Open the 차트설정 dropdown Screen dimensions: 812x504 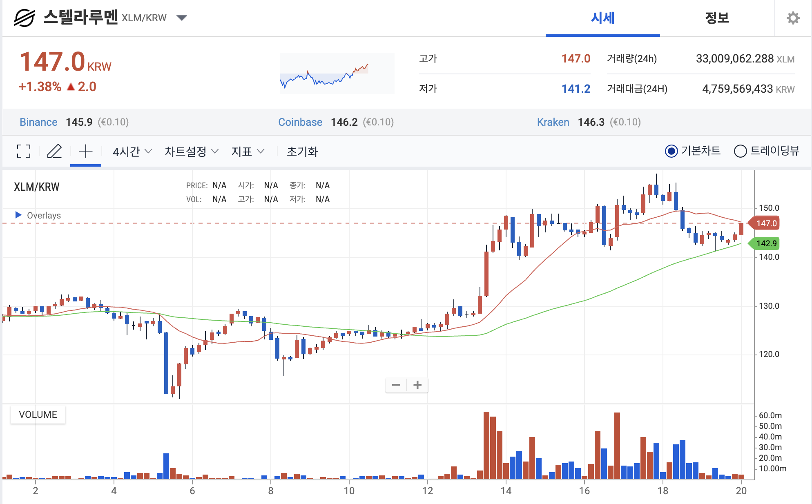[191, 152]
